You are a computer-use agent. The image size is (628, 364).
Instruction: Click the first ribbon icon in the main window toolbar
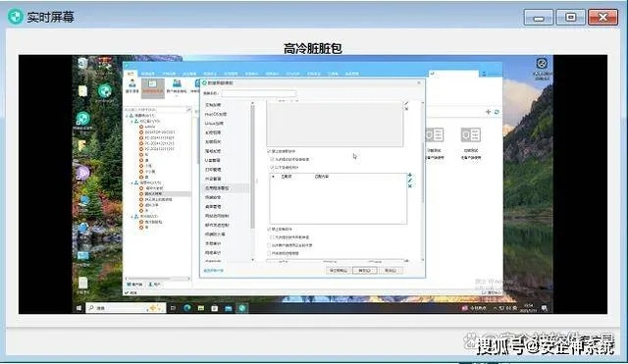[132, 86]
